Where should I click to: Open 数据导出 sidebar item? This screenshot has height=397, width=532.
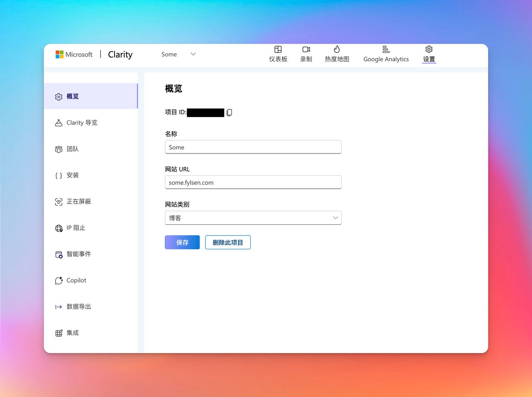coord(91,306)
